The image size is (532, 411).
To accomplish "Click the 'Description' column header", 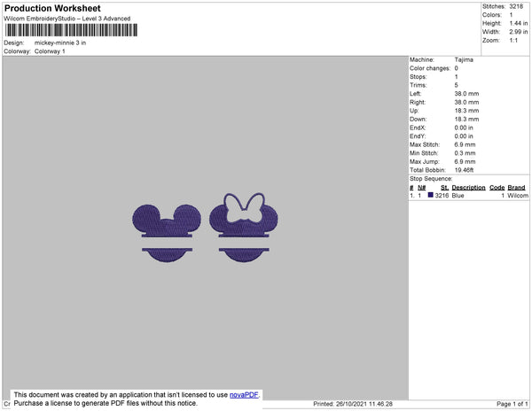I will (x=468, y=188).
